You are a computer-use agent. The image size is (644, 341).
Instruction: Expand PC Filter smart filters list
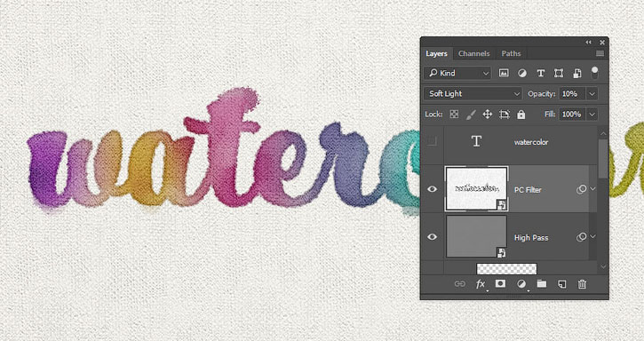click(x=592, y=188)
